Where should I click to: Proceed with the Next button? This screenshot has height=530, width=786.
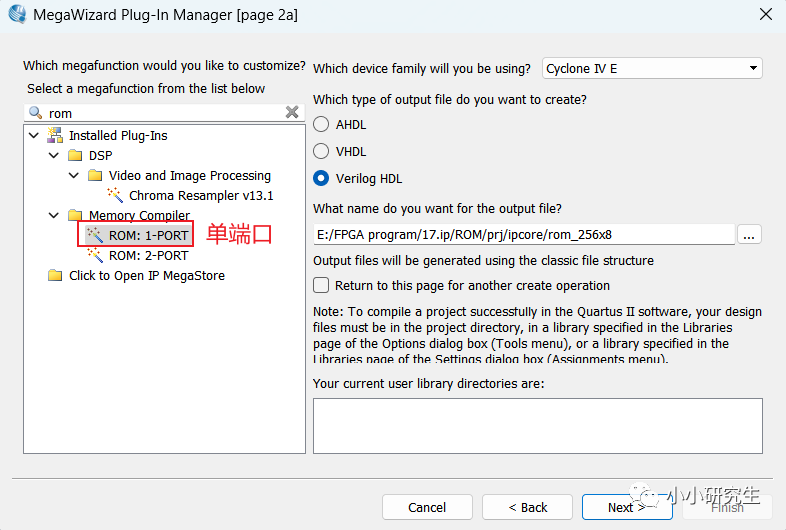pos(627,507)
